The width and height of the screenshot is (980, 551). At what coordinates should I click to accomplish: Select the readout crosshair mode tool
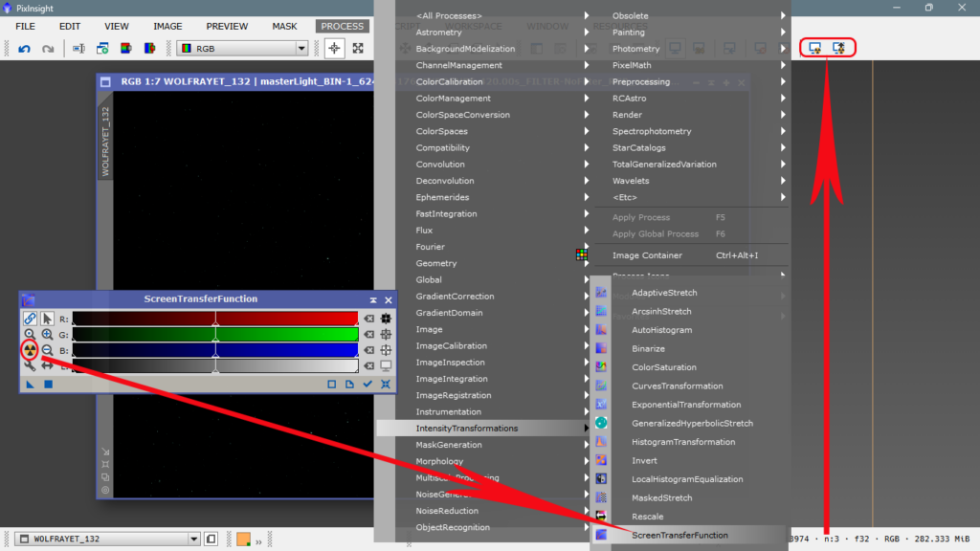(x=334, y=49)
